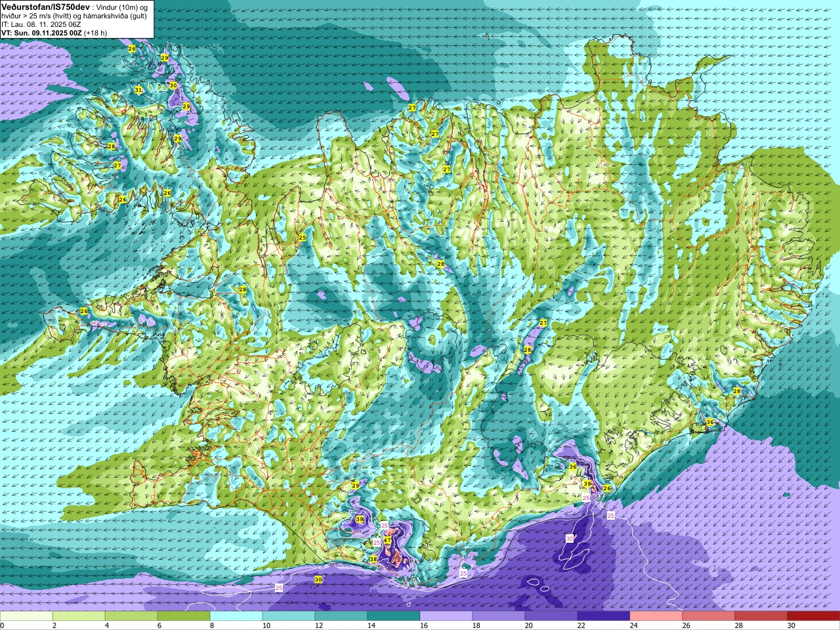Click legend scale number 24
The width and height of the screenshot is (840, 630).
click(633, 625)
